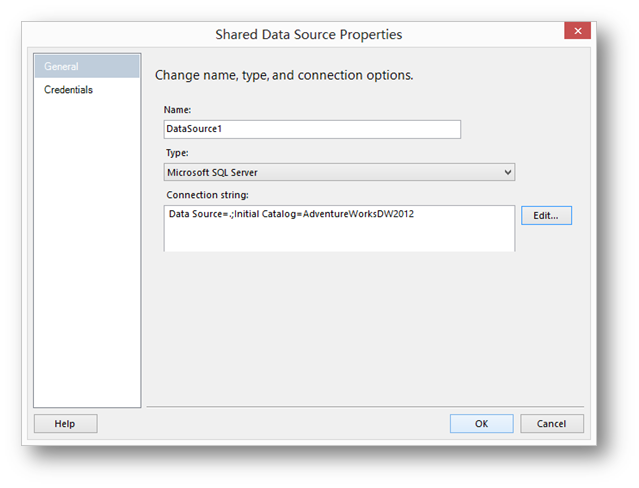This screenshot has width=639, height=488.
Task: Click the Name field containing DataSource1
Action: coord(312,129)
